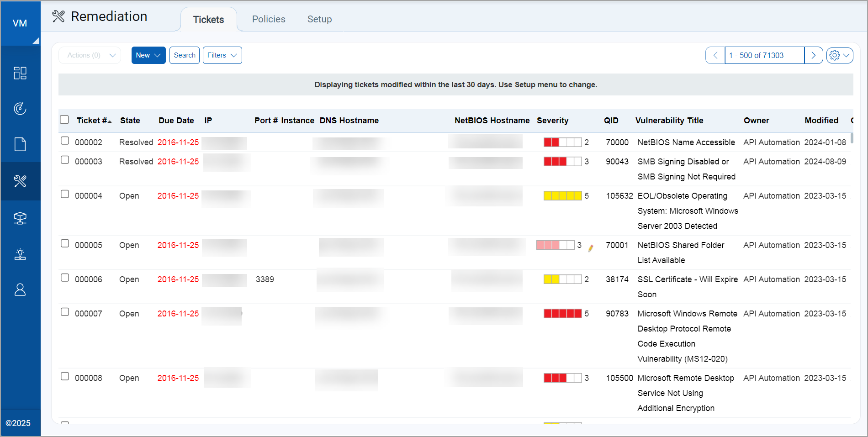Viewport: 868px width, 437px height.
Task: Check the box for ticket 000002
Action: 65,141
